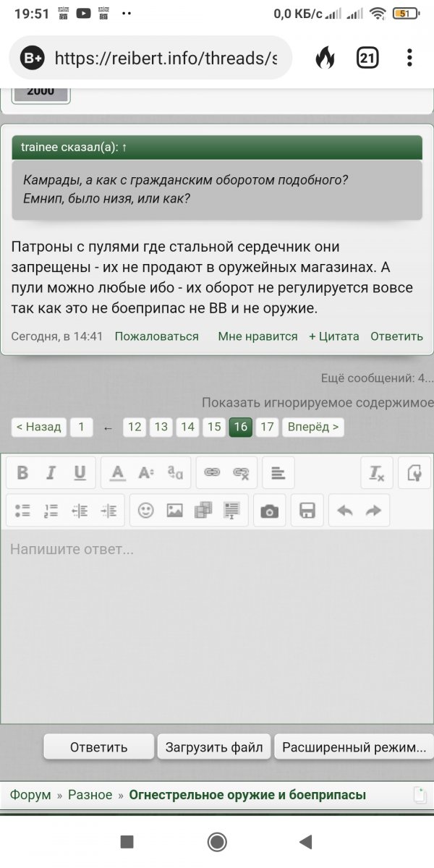Increase indent of the text
The width and height of the screenshot is (434, 868).
click(109, 511)
